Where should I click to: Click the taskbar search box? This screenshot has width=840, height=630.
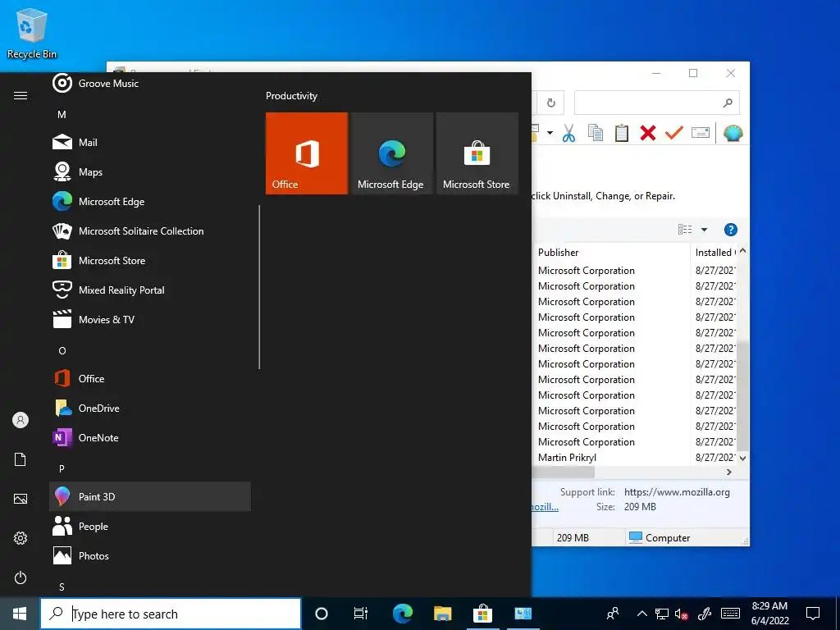[x=171, y=614]
